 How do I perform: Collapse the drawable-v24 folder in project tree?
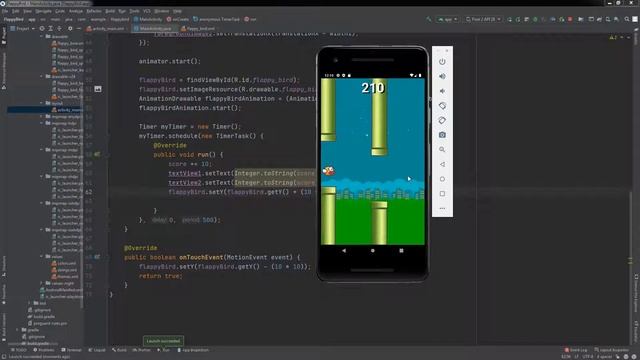(x=42, y=76)
